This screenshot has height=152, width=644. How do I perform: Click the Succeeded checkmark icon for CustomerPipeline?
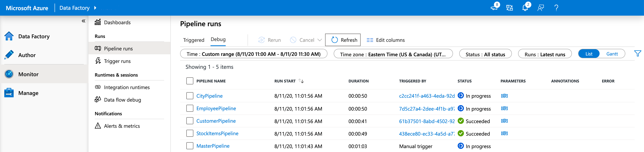click(461, 121)
